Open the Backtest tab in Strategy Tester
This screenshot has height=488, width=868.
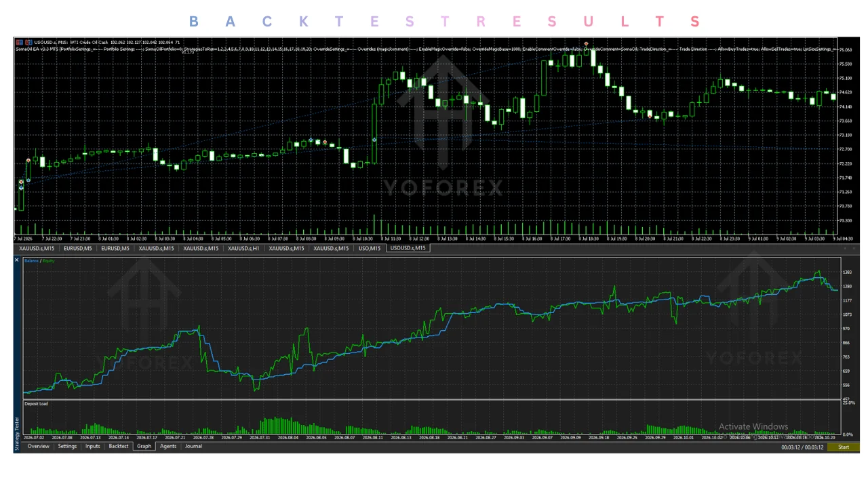[x=119, y=446]
